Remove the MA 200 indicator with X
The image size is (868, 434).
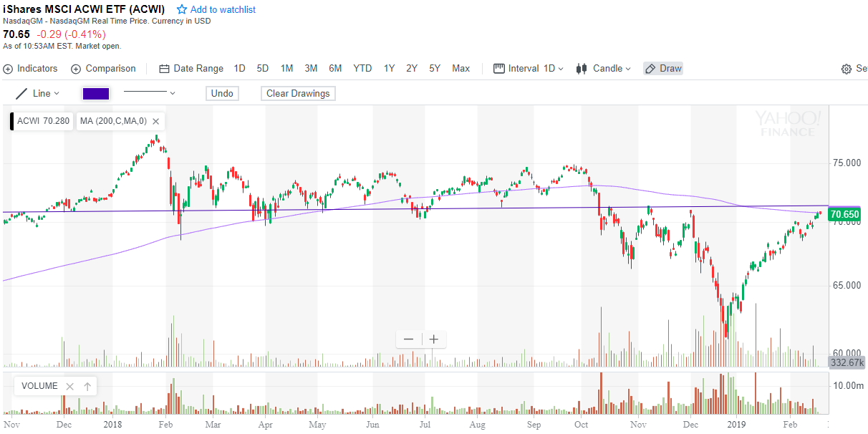coord(155,121)
